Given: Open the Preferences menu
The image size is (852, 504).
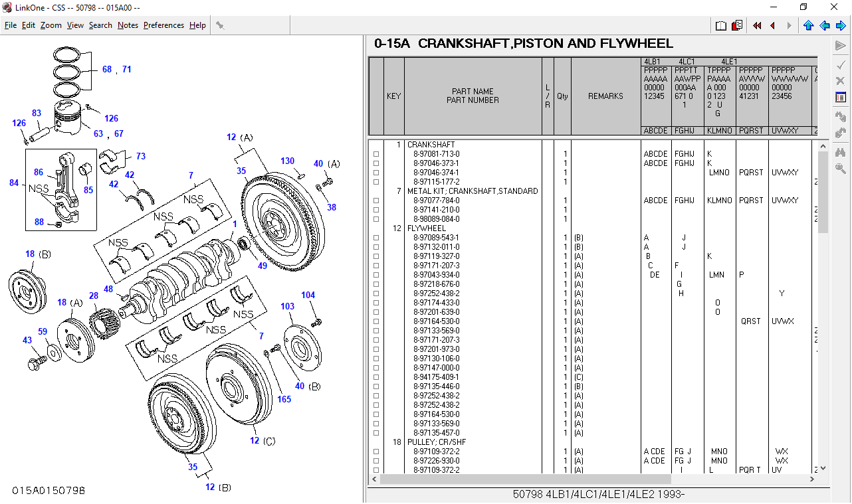Looking at the screenshot, I should pos(163,25).
